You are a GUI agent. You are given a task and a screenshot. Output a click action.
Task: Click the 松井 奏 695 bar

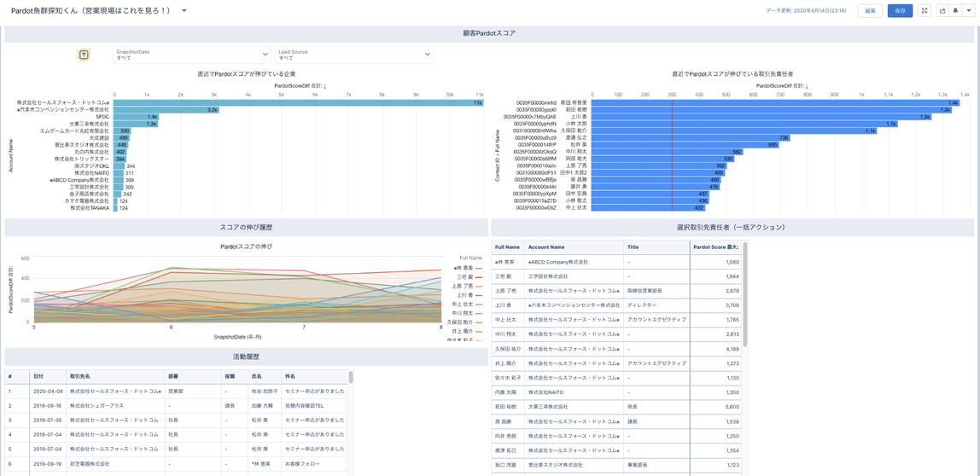point(685,144)
